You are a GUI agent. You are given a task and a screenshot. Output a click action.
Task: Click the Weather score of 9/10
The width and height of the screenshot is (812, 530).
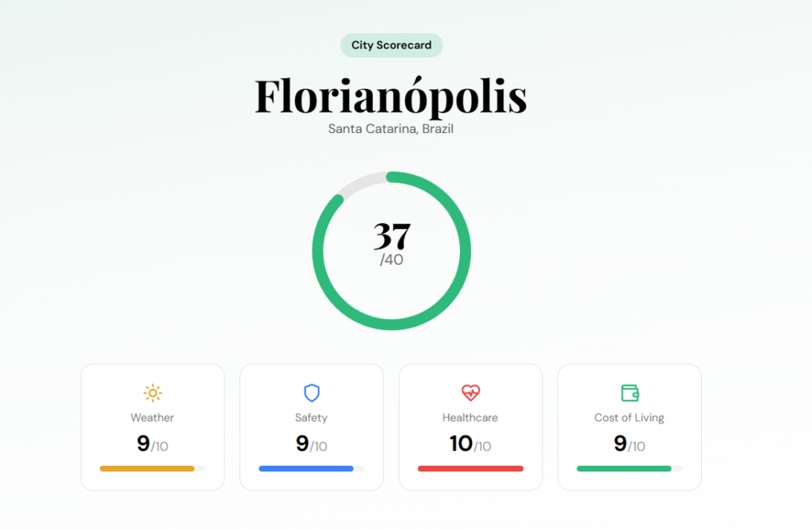pos(152,444)
